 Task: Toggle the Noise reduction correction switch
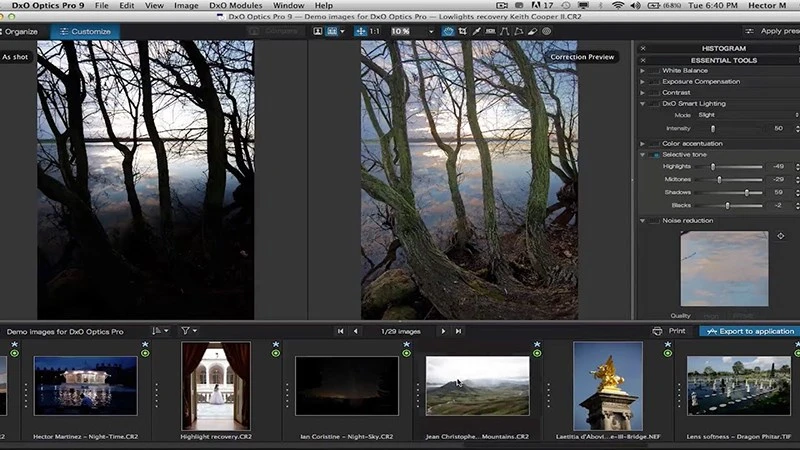pyautogui.click(x=655, y=220)
